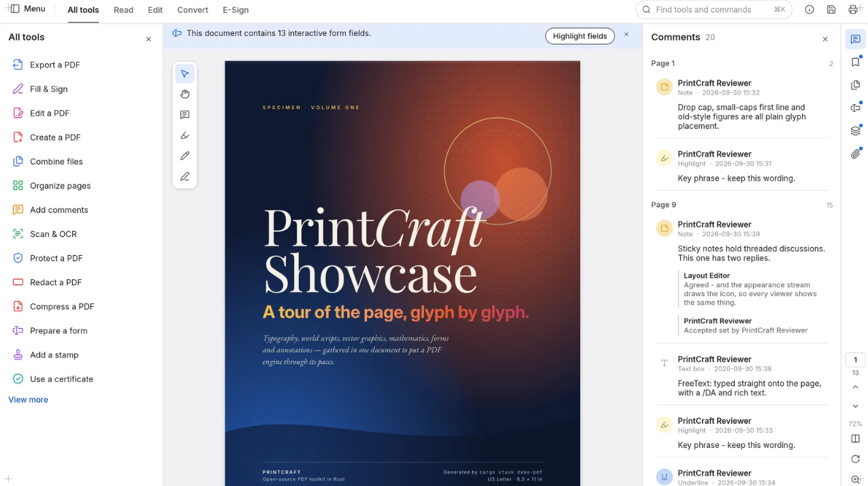Launch the Fill & Sign tool
The height and width of the screenshot is (486, 868).
point(81,89)
